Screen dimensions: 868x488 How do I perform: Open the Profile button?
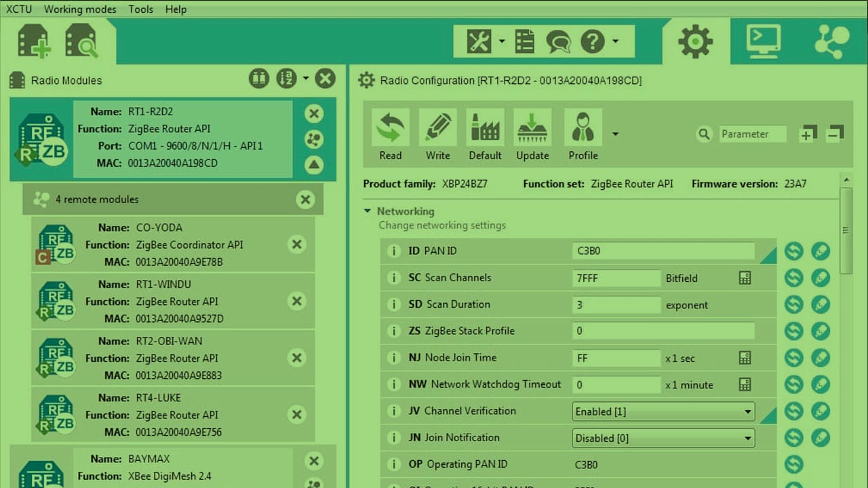point(583,135)
